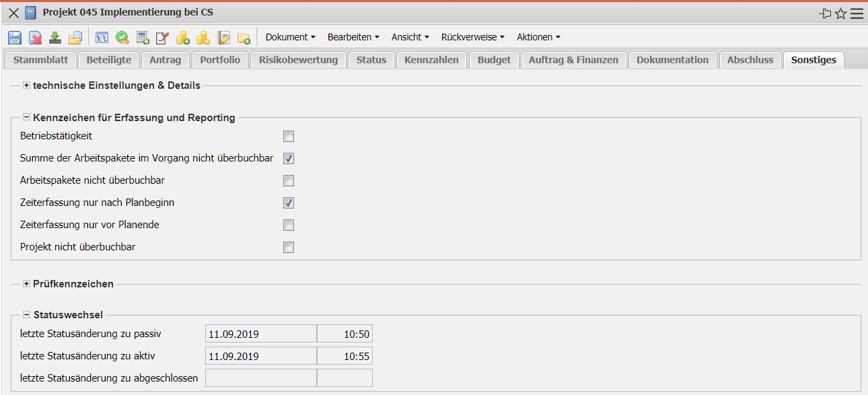Click the gold coins icon without plus

[x=203, y=38]
